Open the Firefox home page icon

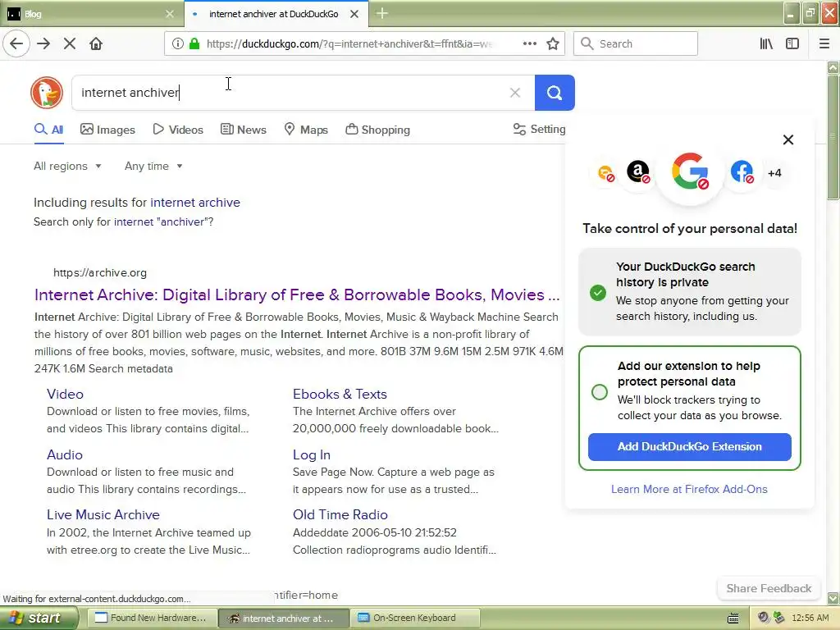(96, 43)
